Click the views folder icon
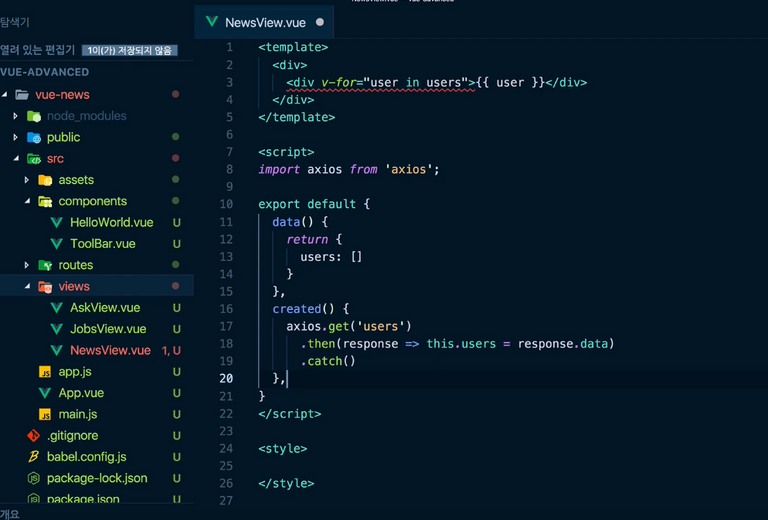Image resolution: width=768 pixels, height=520 pixels. 45,286
